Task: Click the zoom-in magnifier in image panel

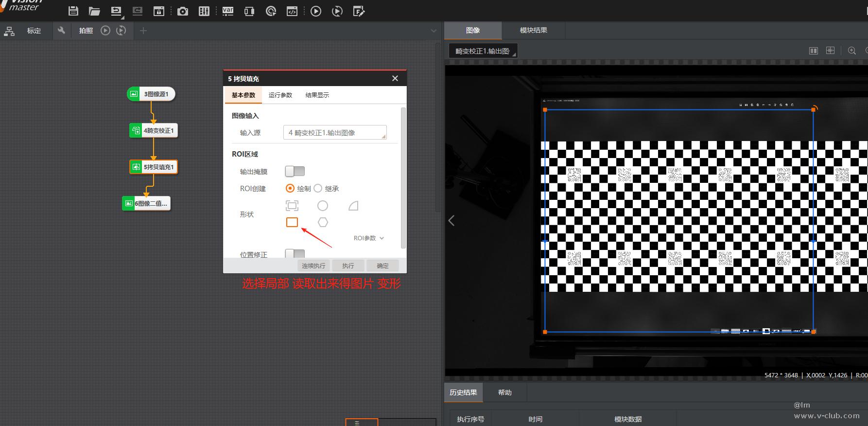Action: [x=851, y=51]
